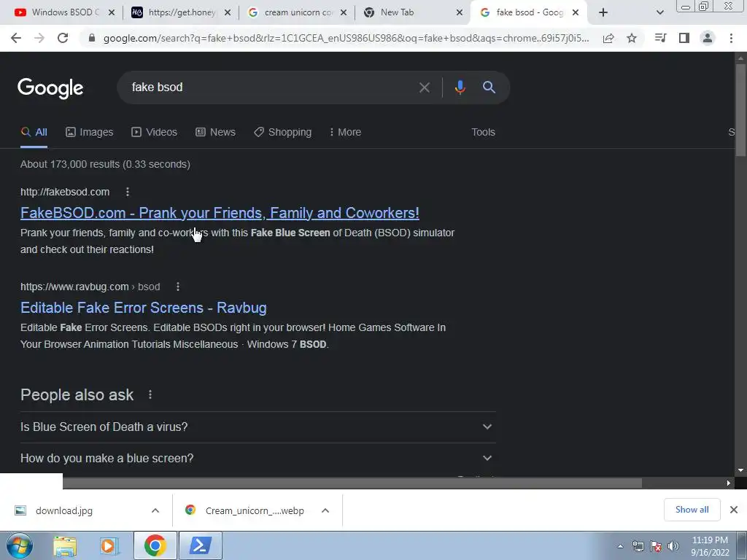The image size is (747, 560).
Task: Expand 'How do you make a blue screen?'
Action: (258, 458)
